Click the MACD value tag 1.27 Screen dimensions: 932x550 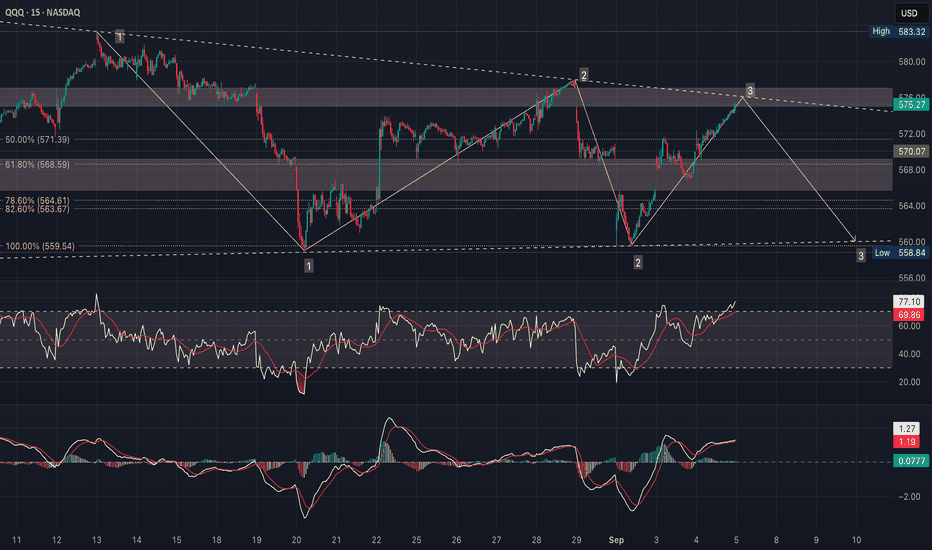pyautogui.click(x=906, y=429)
